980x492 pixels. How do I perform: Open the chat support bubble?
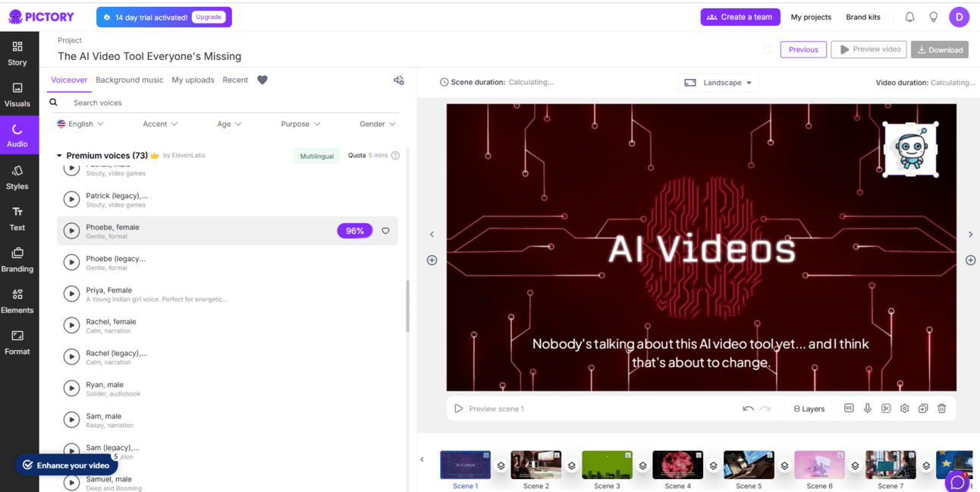pos(957,482)
